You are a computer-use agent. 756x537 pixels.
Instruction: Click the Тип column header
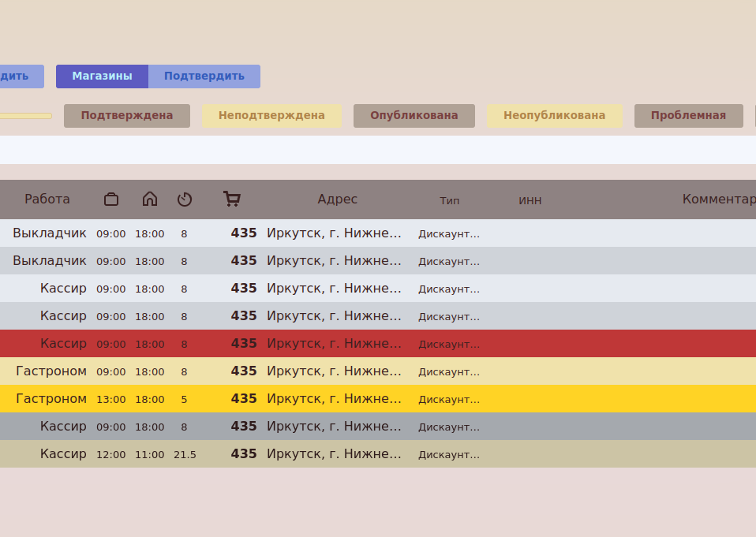tap(449, 200)
